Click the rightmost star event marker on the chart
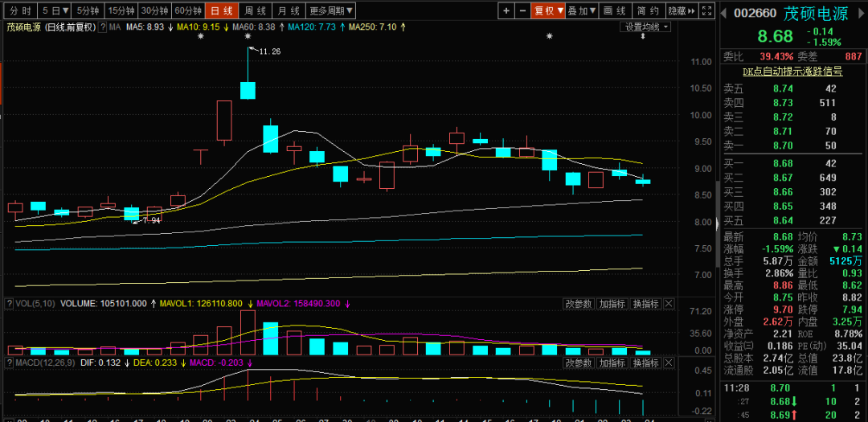Image resolution: width=868 pixels, height=422 pixels. 549,36
